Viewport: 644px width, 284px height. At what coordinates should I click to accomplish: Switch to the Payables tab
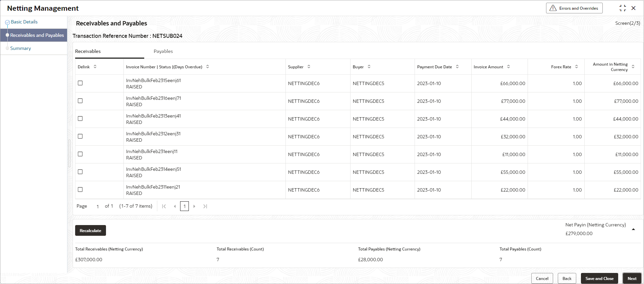coord(163,51)
